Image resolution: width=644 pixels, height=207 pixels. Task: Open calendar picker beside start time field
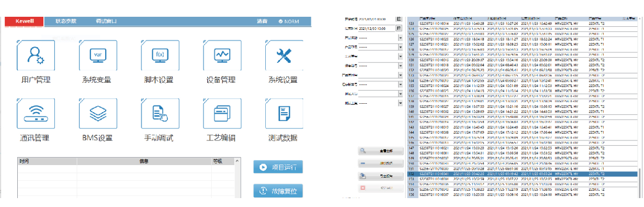(399, 18)
